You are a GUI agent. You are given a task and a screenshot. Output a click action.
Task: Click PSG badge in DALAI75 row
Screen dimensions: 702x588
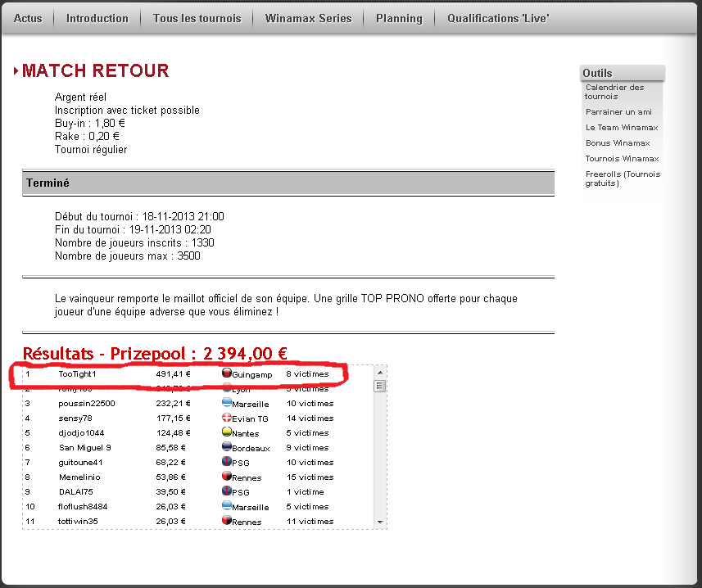[x=227, y=491]
